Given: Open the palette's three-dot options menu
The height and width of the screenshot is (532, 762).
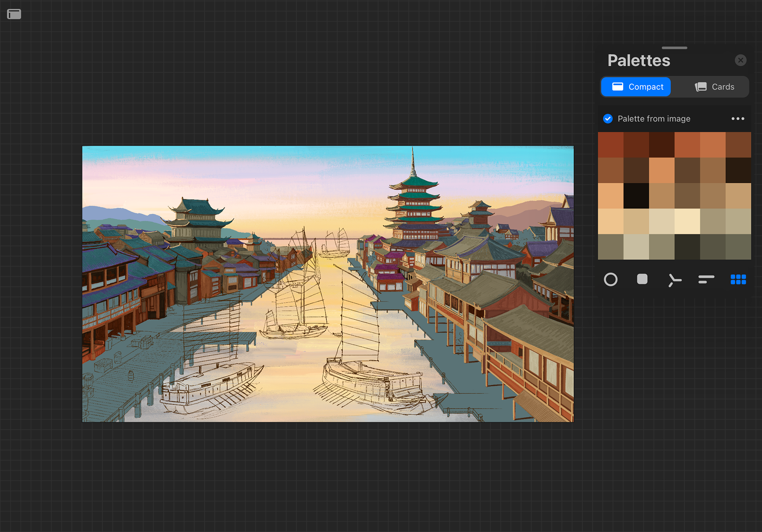Looking at the screenshot, I should (x=738, y=119).
